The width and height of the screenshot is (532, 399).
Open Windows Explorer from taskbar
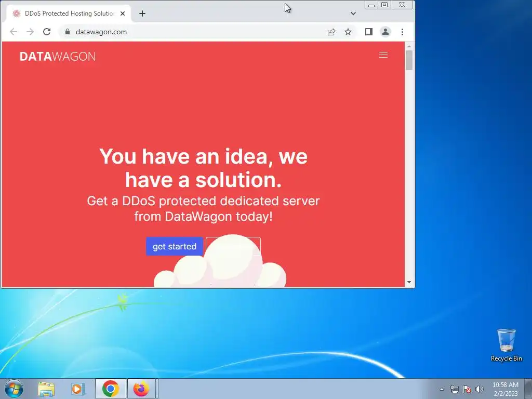tap(46, 389)
